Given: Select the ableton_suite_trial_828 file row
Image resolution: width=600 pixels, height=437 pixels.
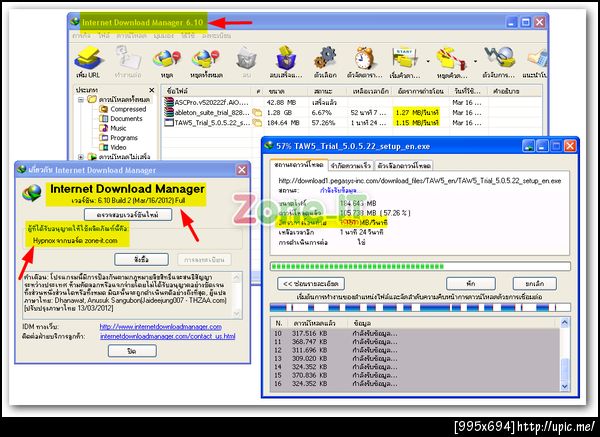Looking at the screenshot, I should coord(352,113).
